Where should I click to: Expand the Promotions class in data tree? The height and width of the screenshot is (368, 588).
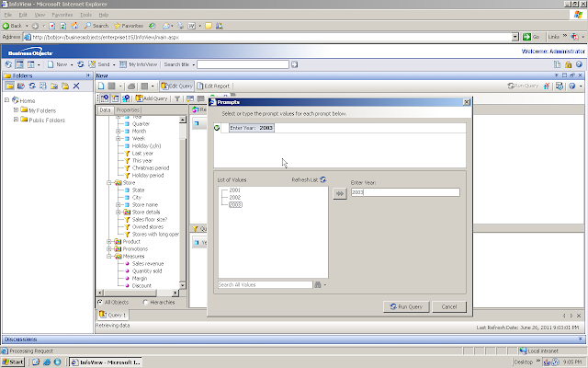pos(109,248)
